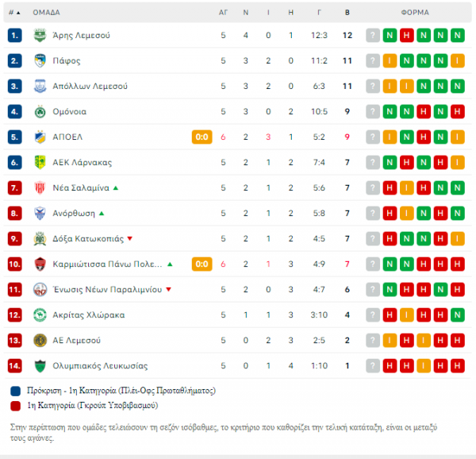Open Καρμιώτισσα live score 0:0 badge
Viewport: 476px width, 459px height.
tap(202, 264)
